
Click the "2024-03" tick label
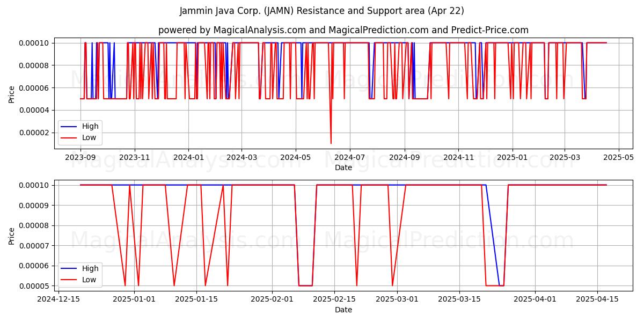click(241, 157)
